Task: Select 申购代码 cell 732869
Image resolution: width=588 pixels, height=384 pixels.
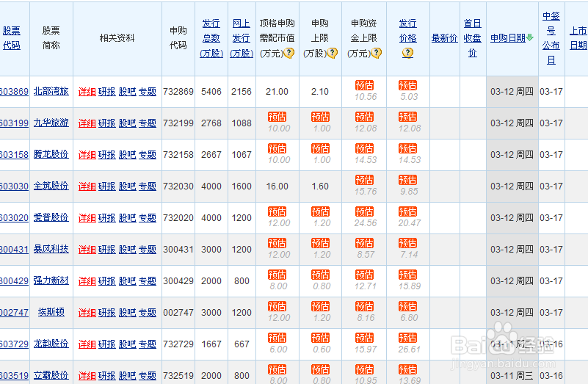Action: tap(178, 92)
